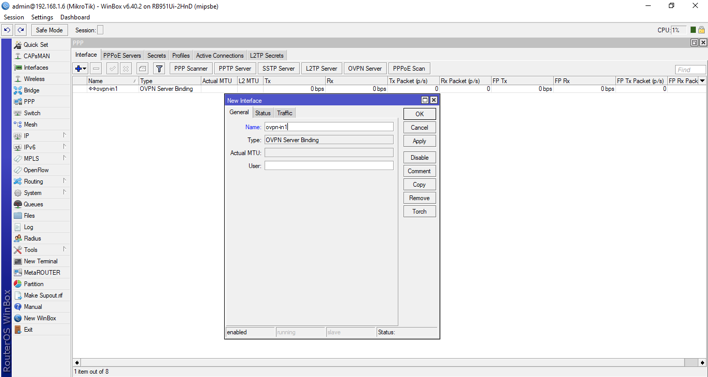The image size is (708, 377).
Task: Click the checkmark enable icon in PPP toolbar
Action: pos(112,69)
